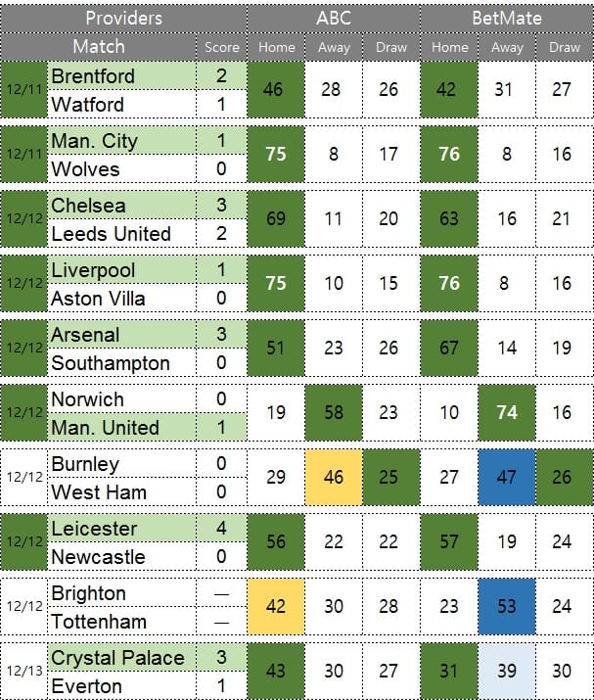Click the Man. City team cell
This screenshot has width=594, height=700.
pyautogui.click(x=121, y=141)
